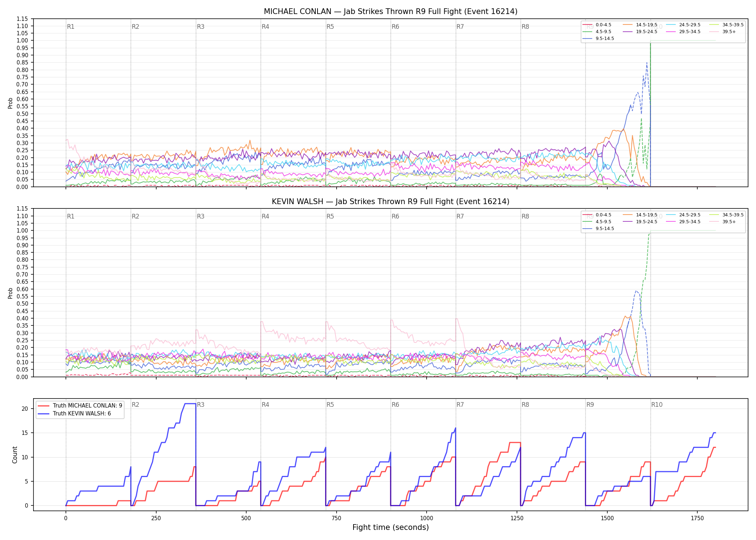756x540 pixels.
Task: Click y-axis tick '15' on Count chart
Action: click(x=25, y=433)
